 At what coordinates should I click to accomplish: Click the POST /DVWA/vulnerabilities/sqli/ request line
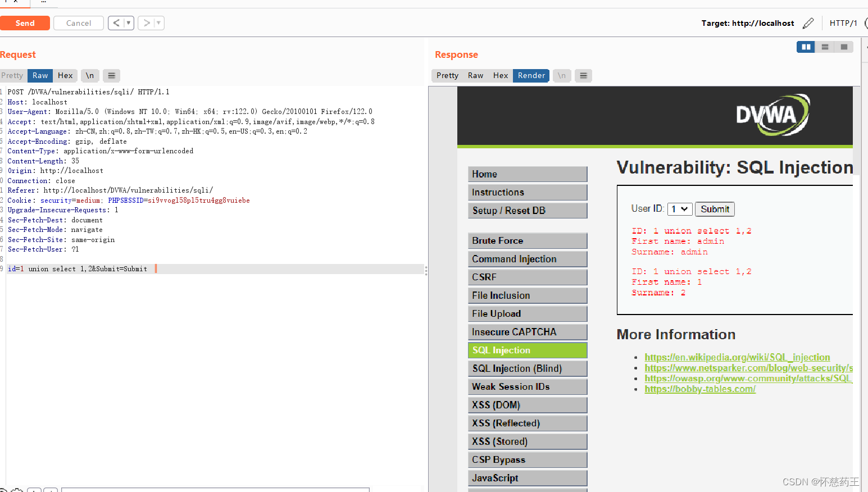pos(88,92)
